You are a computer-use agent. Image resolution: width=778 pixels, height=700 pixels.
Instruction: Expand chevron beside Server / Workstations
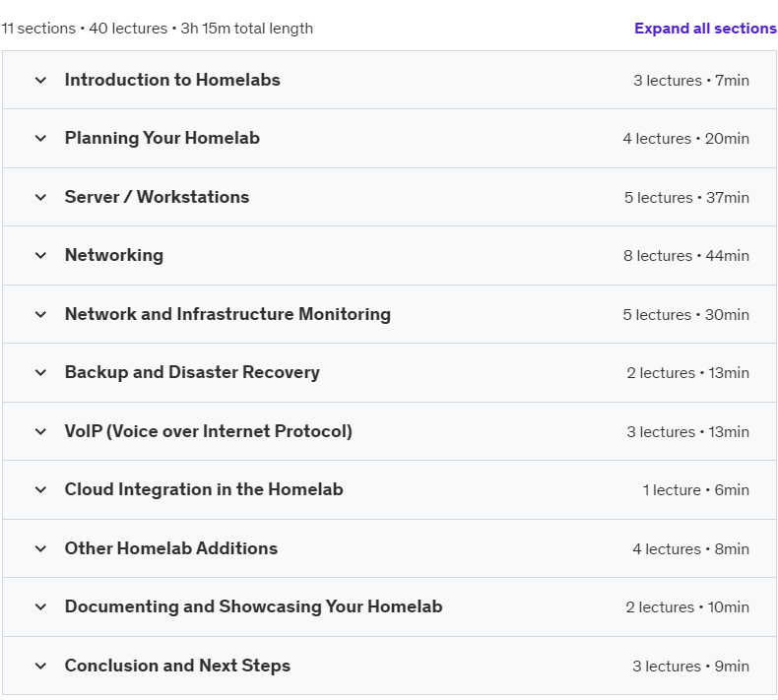coord(40,198)
